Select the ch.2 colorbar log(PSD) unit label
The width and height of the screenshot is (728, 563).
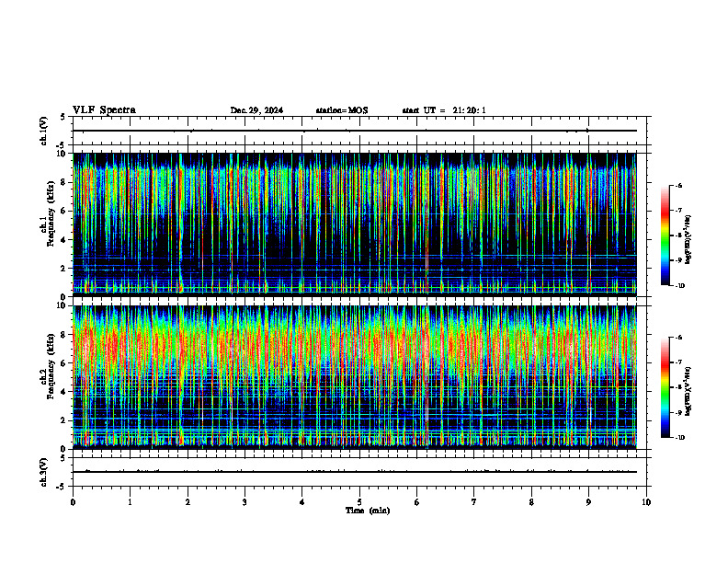pos(688,390)
